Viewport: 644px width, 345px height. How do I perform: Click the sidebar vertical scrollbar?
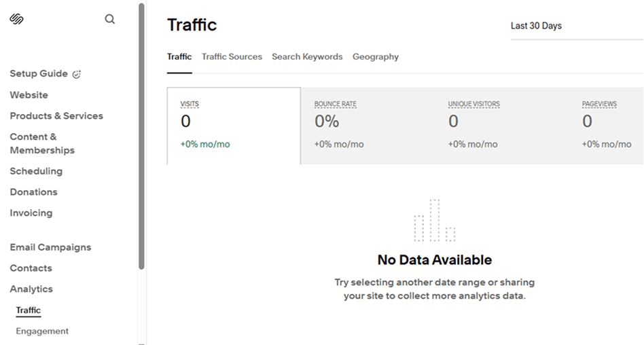[x=142, y=137]
